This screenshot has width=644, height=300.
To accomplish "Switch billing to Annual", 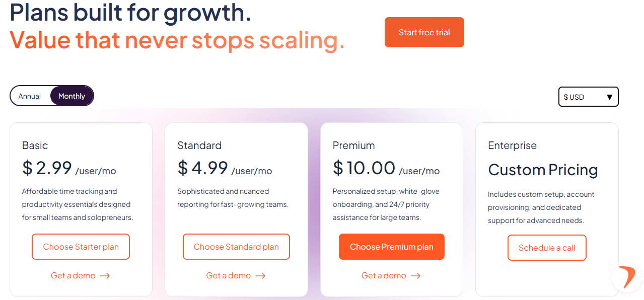I will click(30, 96).
